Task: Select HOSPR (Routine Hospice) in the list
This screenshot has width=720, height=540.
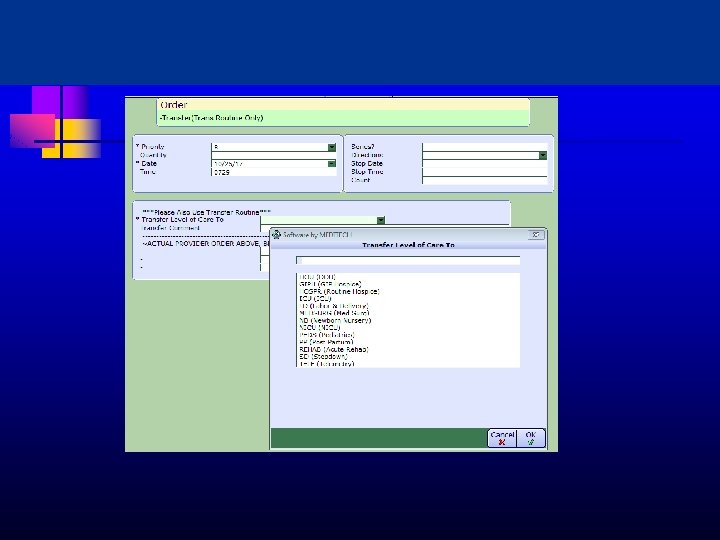Action: point(339,292)
